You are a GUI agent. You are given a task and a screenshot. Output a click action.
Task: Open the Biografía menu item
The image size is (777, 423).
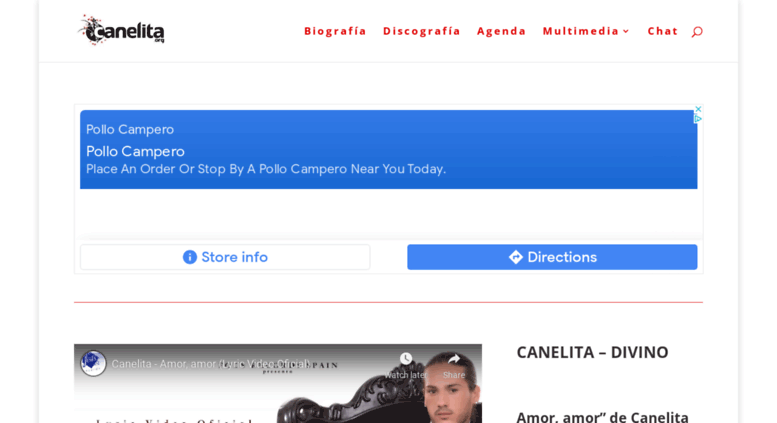pyautogui.click(x=335, y=31)
